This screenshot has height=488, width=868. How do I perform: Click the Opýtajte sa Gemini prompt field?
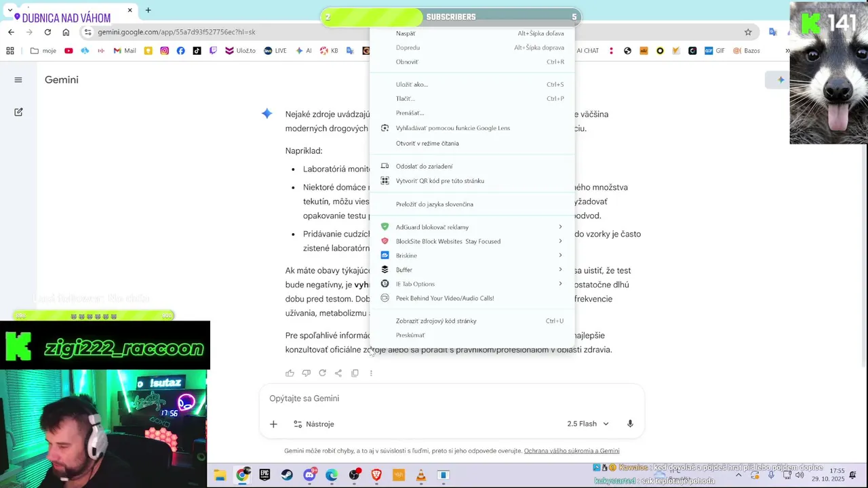[x=451, y=399]
